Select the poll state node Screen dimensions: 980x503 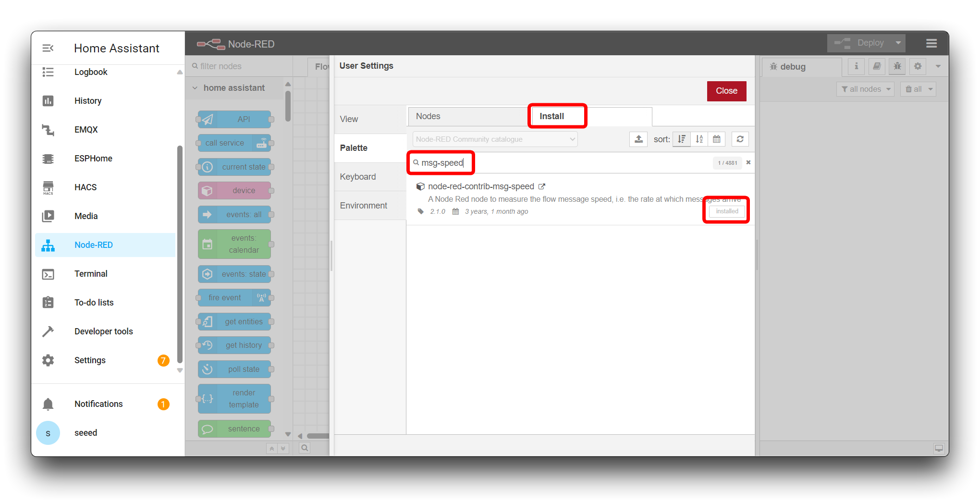[234, 369]
